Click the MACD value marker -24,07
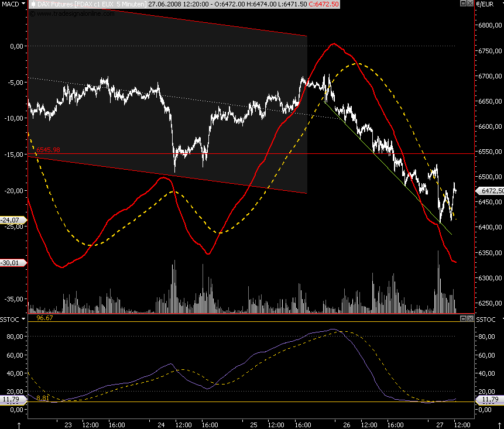Viewport: 504px width, 429px height. pos(13,220)
